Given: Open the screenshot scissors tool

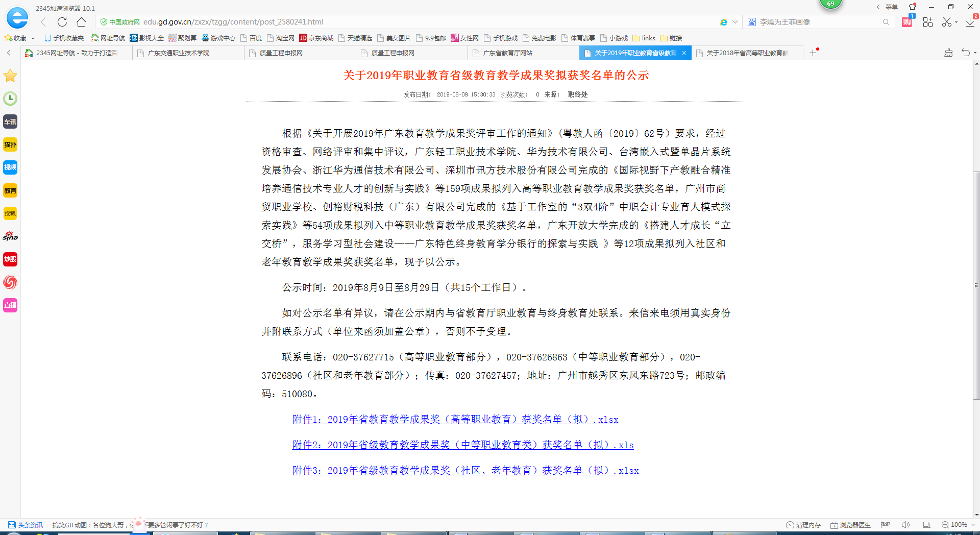Looking at the screenshot, I should [947, 22].
